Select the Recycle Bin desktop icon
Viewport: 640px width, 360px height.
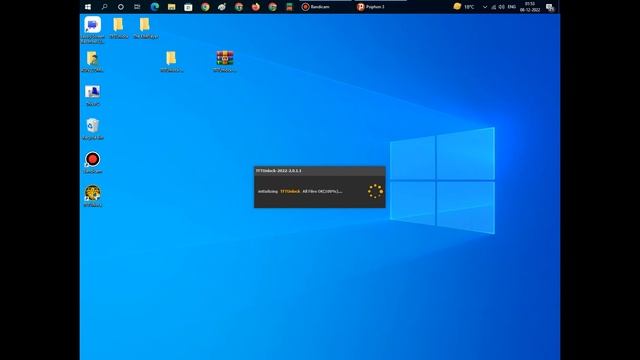93,129
